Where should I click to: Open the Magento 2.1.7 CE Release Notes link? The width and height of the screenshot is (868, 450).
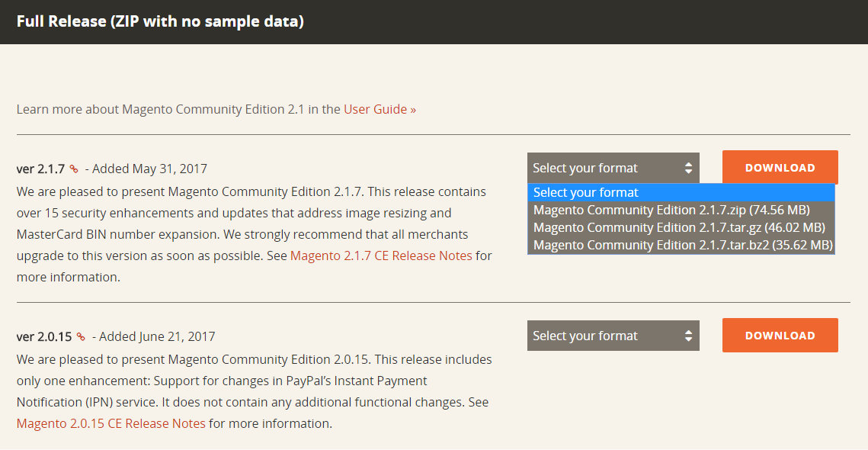click(381, 256)
